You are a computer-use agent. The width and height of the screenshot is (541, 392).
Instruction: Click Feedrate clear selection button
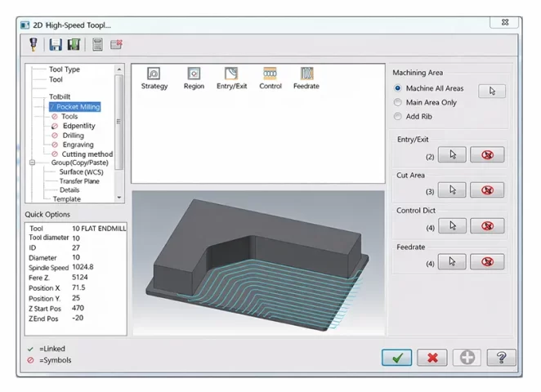tap(487, 261)
